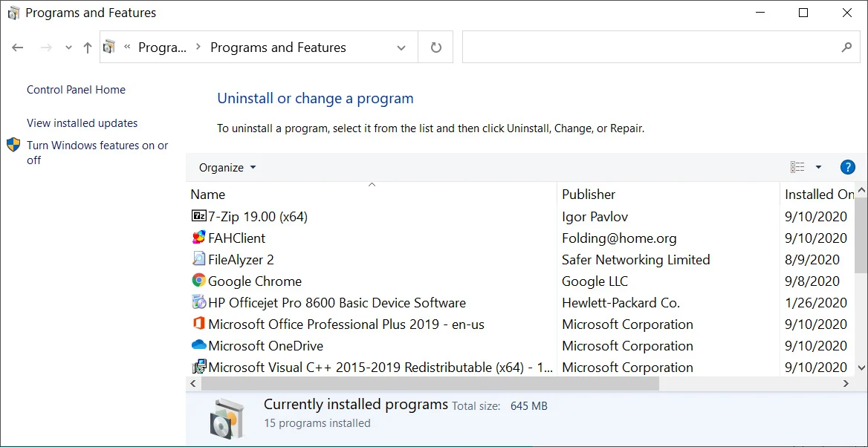The image size is (868, 447).
Task: Sort list by Name column header
Action: point(208,195)
